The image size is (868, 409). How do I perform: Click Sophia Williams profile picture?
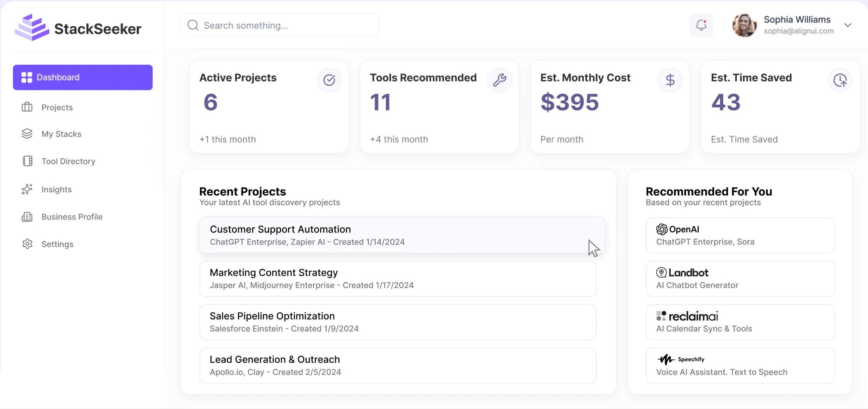pos(745,25)
